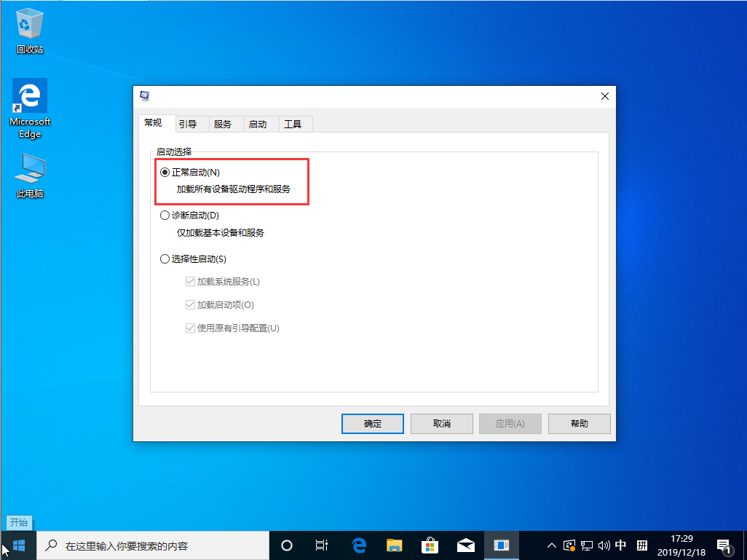Screen dimensions: 747x560
Task: Launch Microsoft Edge from the taskbar
Action: [x=358, y=545]
